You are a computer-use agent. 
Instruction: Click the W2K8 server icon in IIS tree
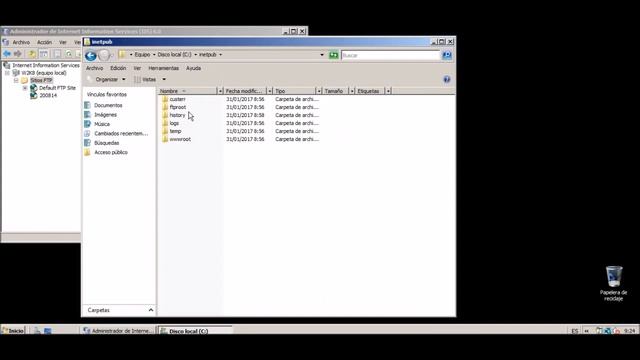pos(16,73)
